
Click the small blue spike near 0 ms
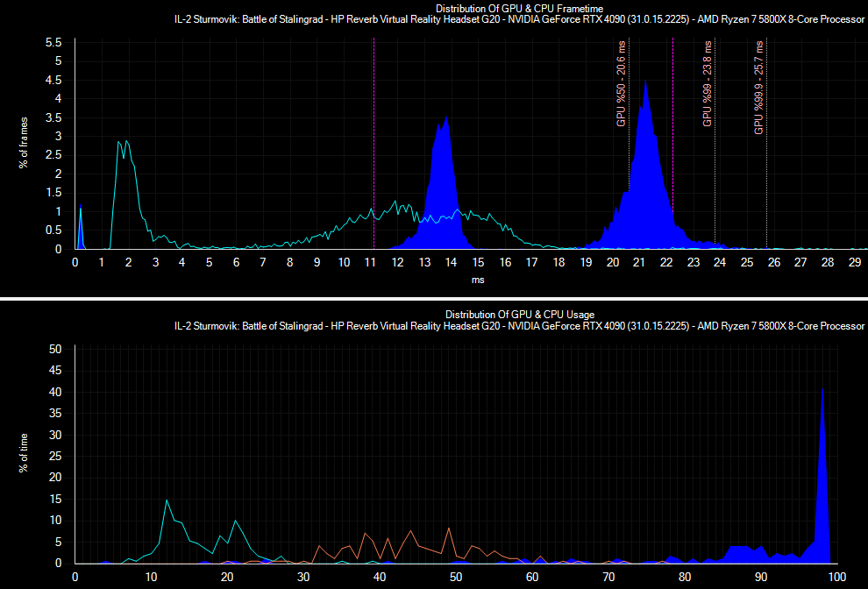coord(81,232)
